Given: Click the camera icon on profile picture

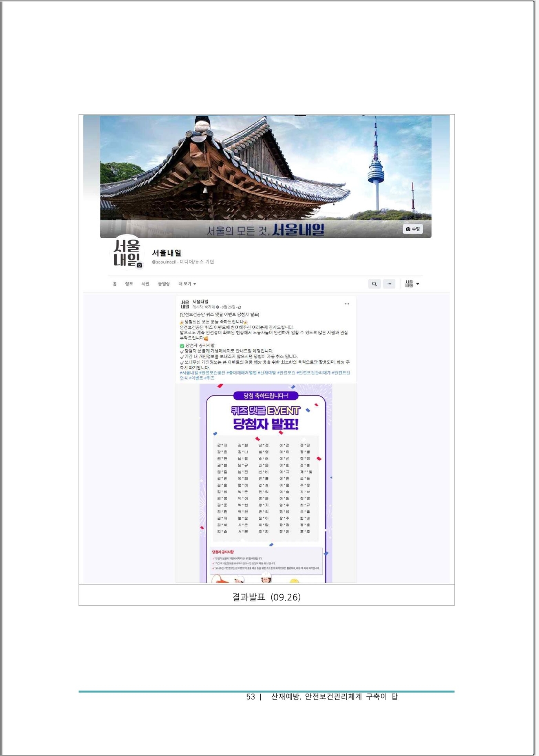Looking at the screenshot, I should coord(139,265).
